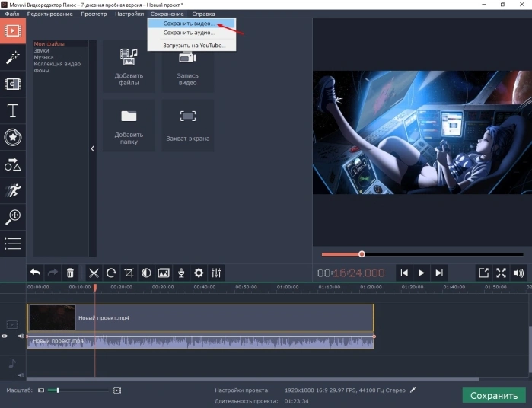The image size is (532, 408).
Task: Choose Сохранить видео menu entry
Action: point(192,24)
